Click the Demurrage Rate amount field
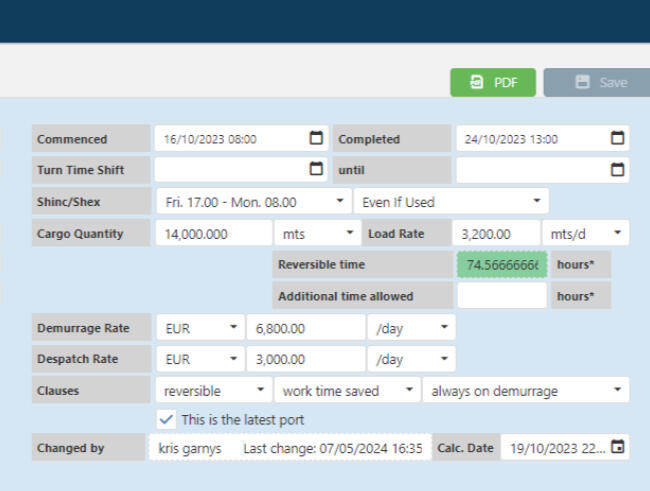Viewport: 650px width, 491px height. click(306, 327)
